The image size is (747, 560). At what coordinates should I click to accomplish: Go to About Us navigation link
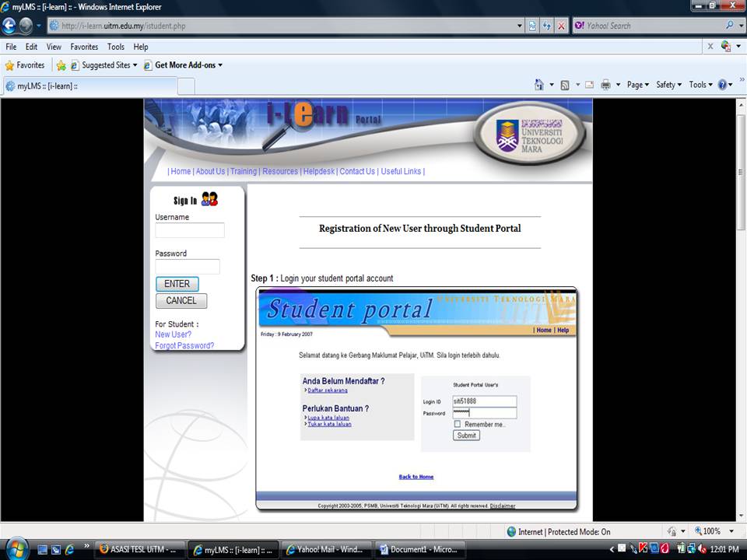click(x=210, y=171)
